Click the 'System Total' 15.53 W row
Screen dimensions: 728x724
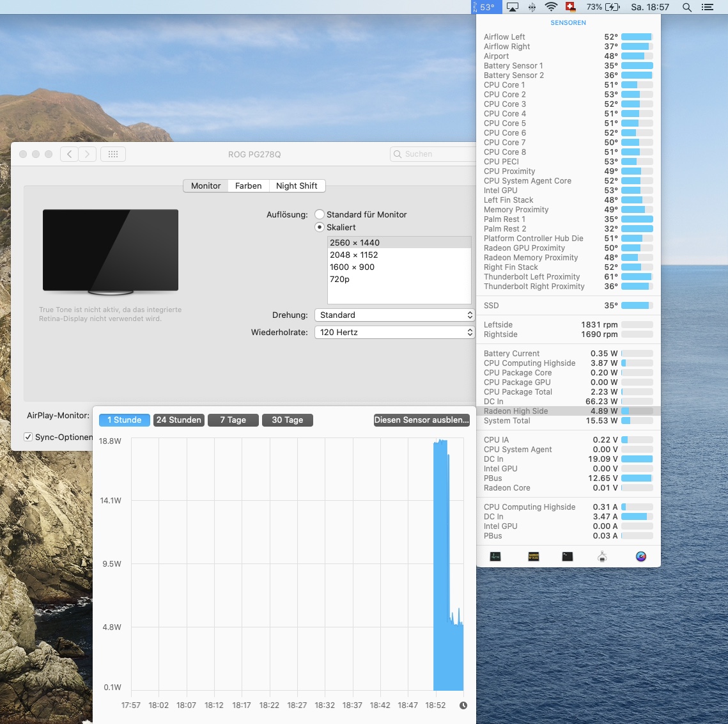pos(568,421)
